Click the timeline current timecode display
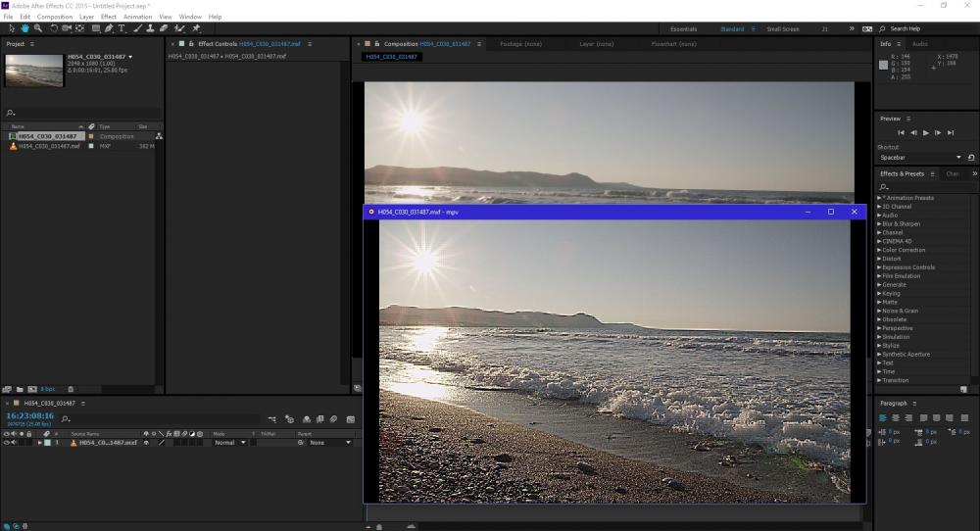The image size is (980, 531). (30, 415)
